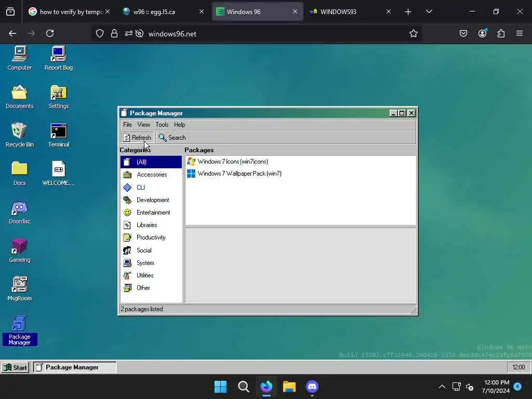Select the Recycle Bin icon

20,135
